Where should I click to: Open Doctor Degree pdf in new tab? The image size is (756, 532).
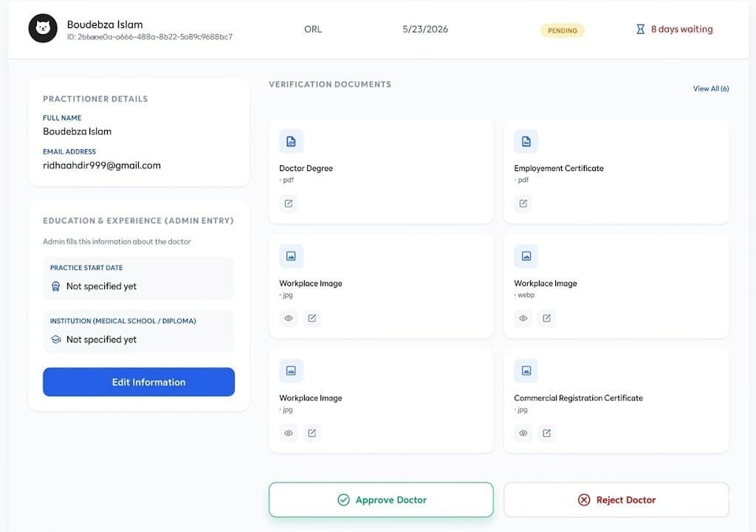pos(289,204)
